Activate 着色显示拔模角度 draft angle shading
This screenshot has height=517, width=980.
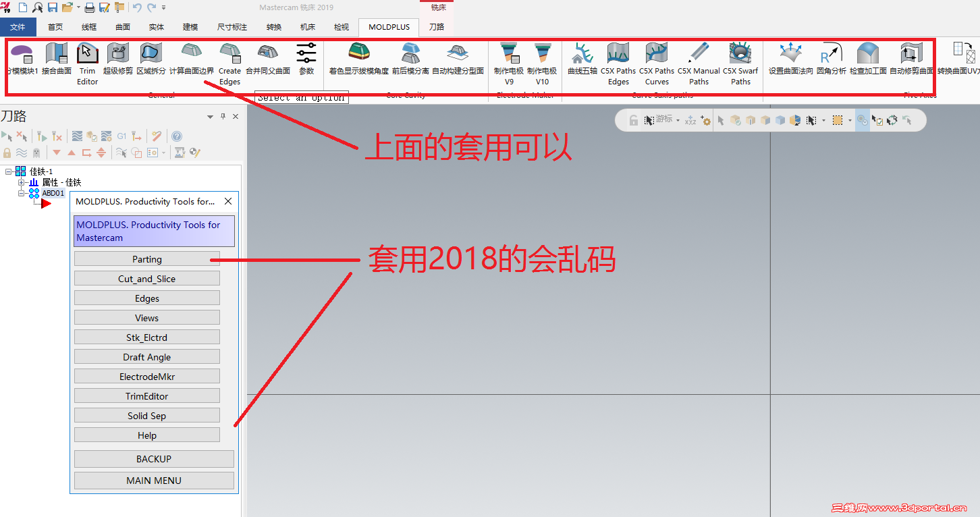click(x=359, y=59)
